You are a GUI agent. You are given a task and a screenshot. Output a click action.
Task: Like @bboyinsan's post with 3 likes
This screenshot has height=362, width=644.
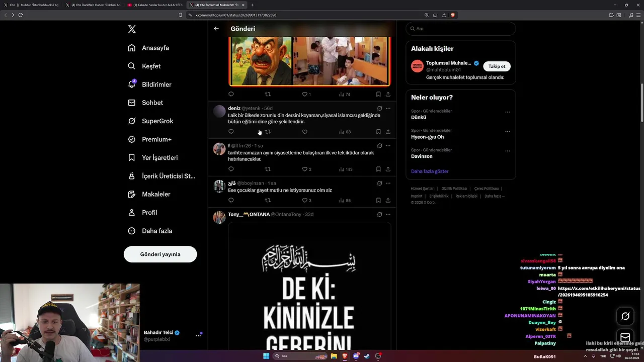[306, 200]
